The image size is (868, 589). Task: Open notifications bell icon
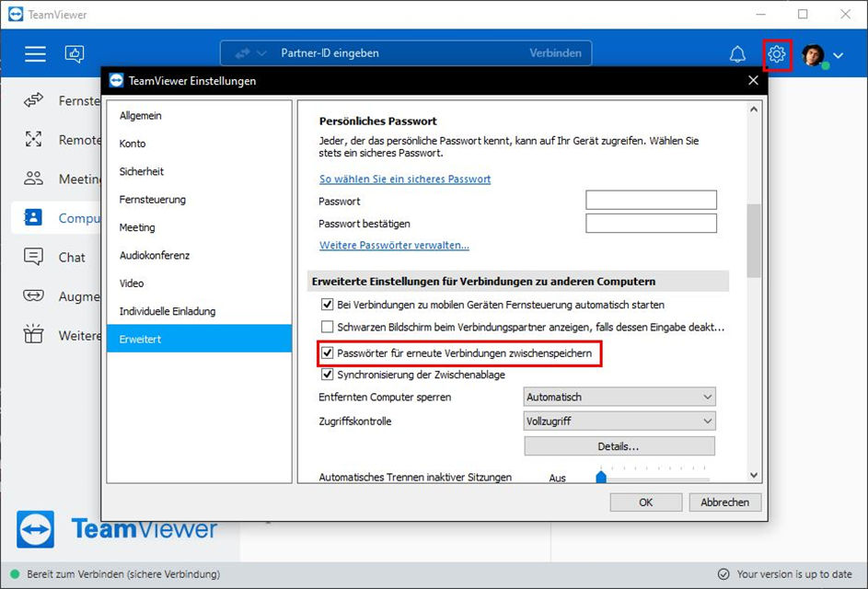[737, 54]
